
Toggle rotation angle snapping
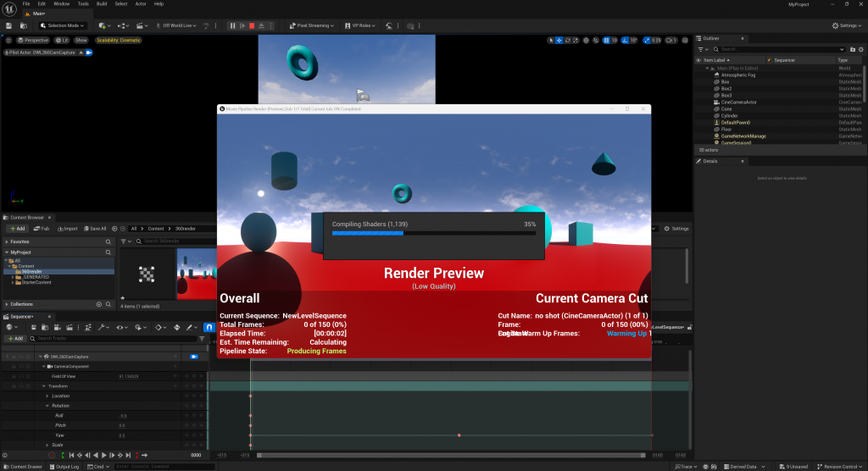click(625, 41)
